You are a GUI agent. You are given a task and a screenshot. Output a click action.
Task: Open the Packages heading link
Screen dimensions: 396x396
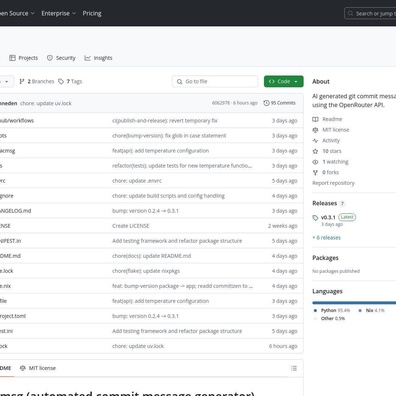325,258
